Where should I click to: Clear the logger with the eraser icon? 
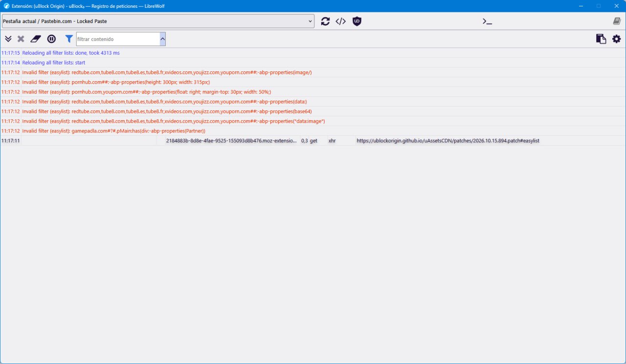pyautogui.click(x=36, y=39)
